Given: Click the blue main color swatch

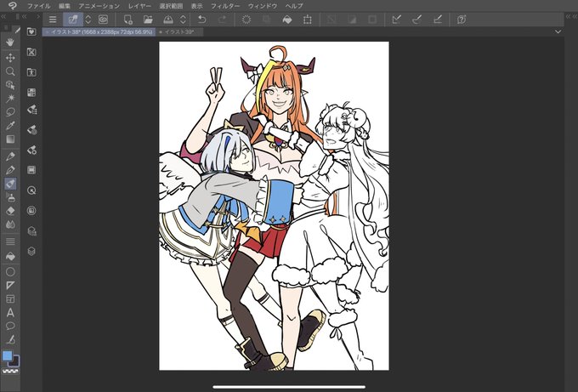Looking at the screenshot, I should [7, 355].
